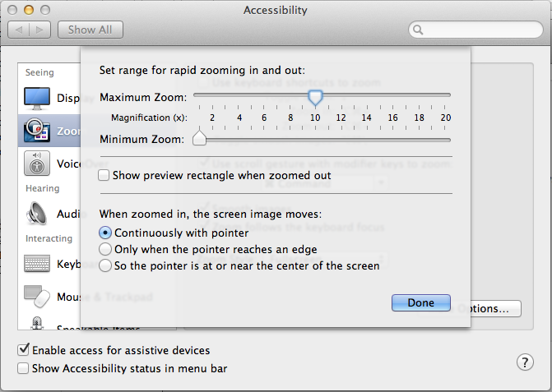Viewport: 552px width, 392px height.
Task: Click the Minimum Zoom slider thumb
Action: tap(199, 139)
